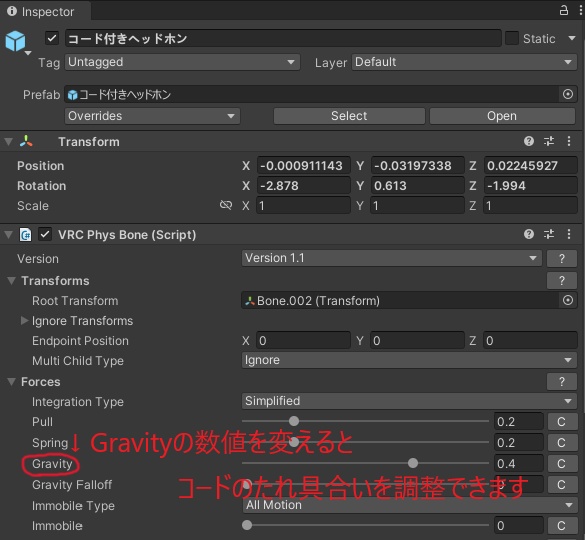Open VRC Phys Bone presets icon
This screenshot has height=540, width=585.
click(549, 234)
